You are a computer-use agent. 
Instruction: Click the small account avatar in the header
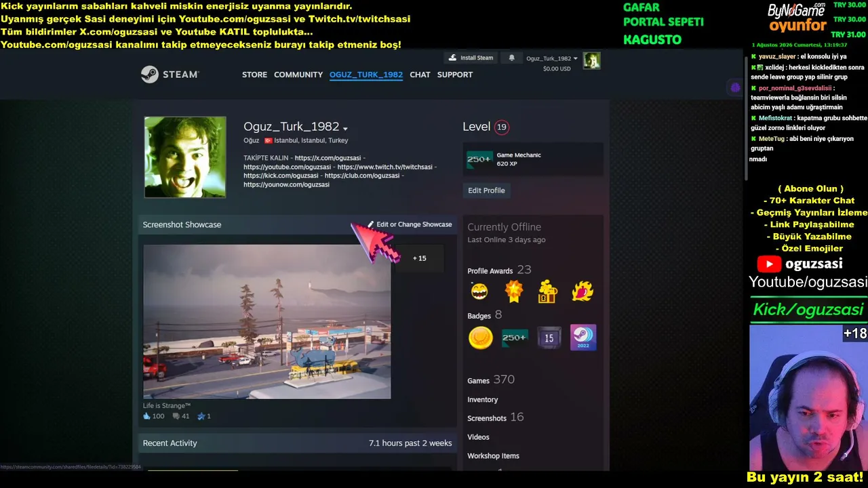click(x=592, y=61)
